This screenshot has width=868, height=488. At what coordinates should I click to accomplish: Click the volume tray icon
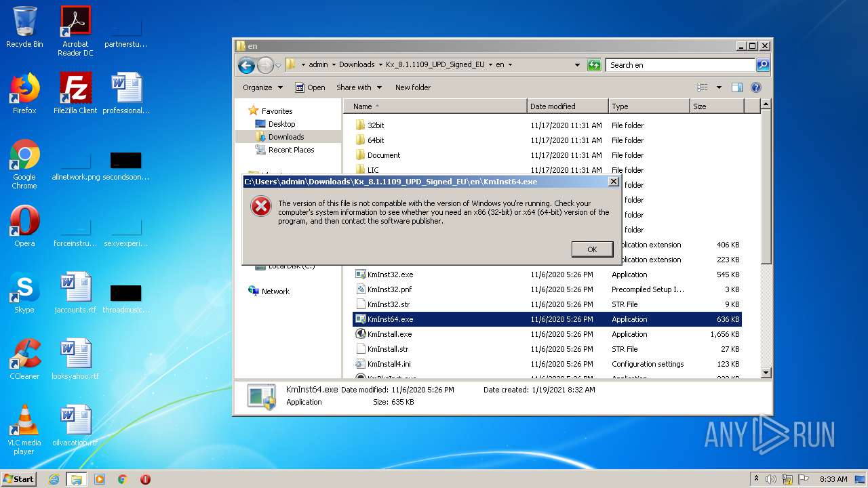[x=772, y=479]
